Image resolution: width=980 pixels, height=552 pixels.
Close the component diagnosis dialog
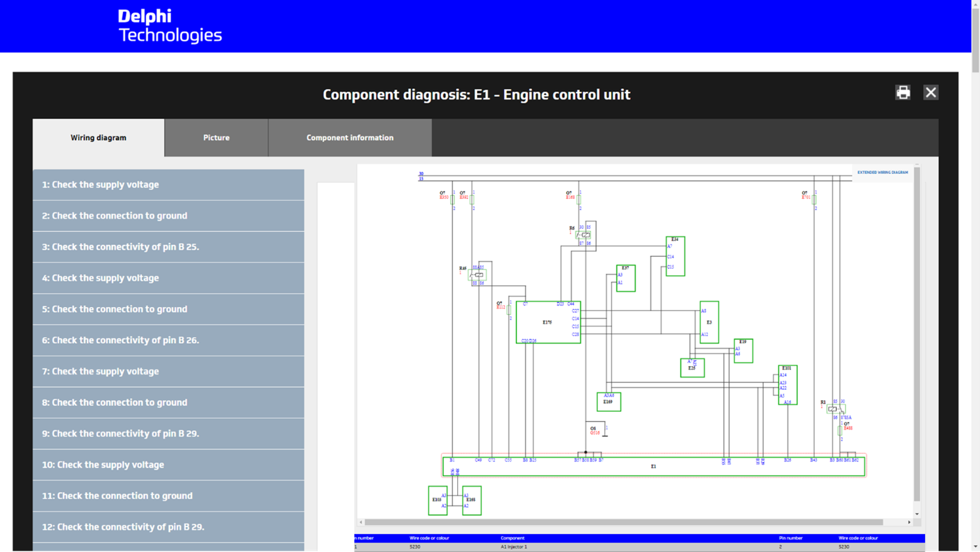coord(931,93)
